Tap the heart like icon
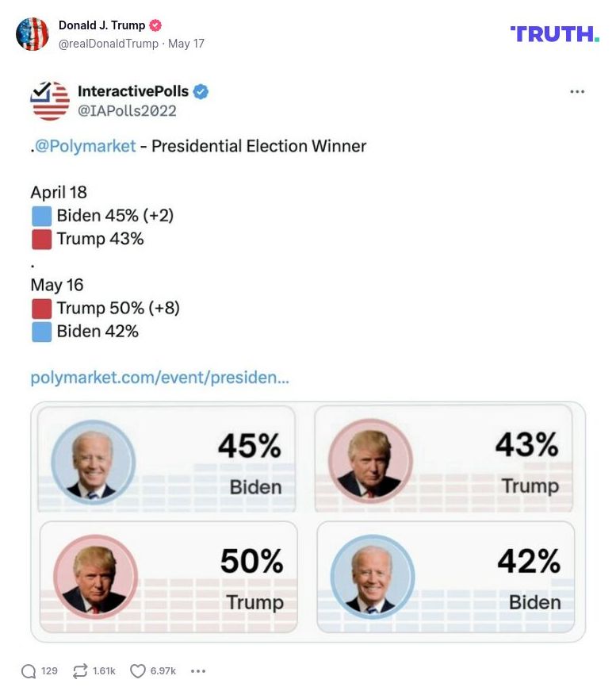This screenshot has height=695, width=616. pos(136,670)
